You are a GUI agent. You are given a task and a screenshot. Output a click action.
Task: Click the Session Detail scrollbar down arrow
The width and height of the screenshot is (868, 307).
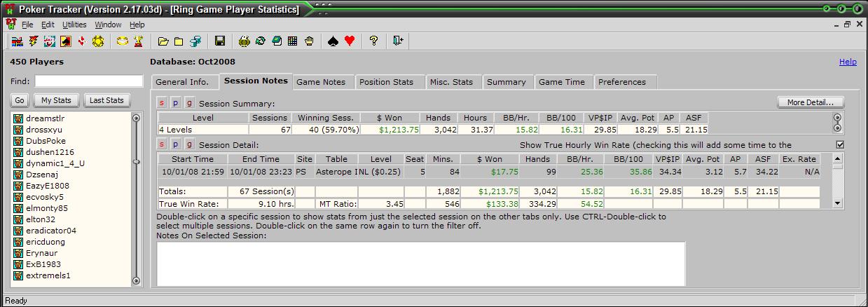point(837,203)
